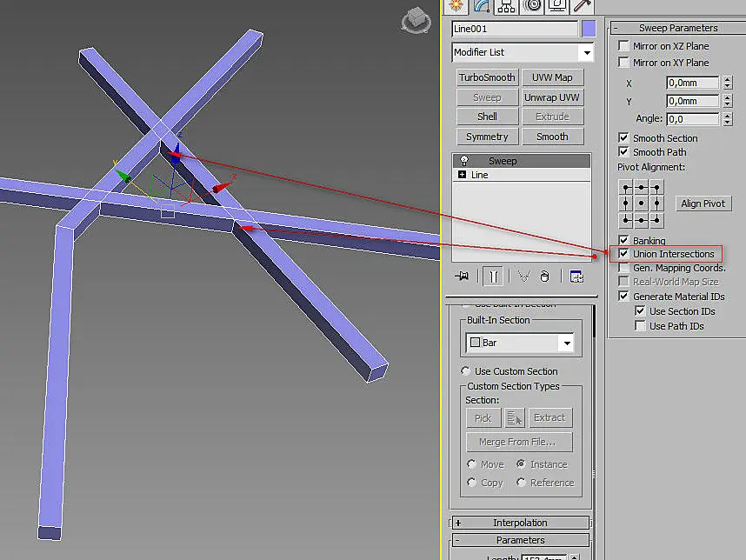
Task: Click the Extract section button
Action: [550, 417]
